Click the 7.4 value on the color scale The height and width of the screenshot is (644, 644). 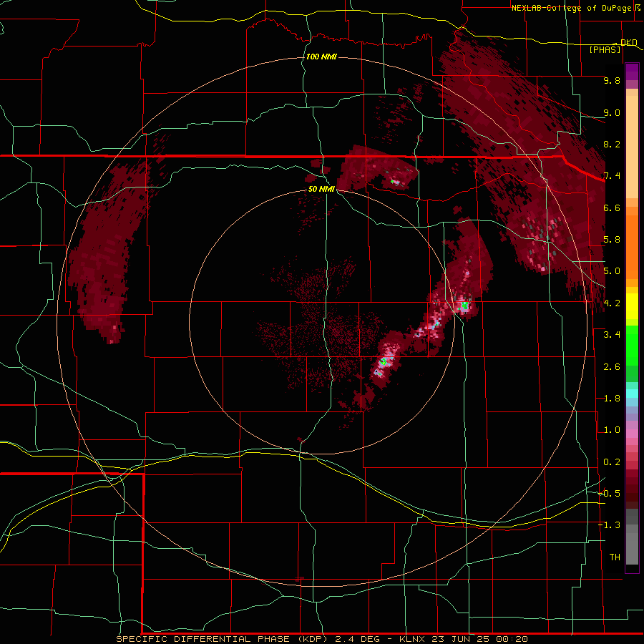pos(612,176)
